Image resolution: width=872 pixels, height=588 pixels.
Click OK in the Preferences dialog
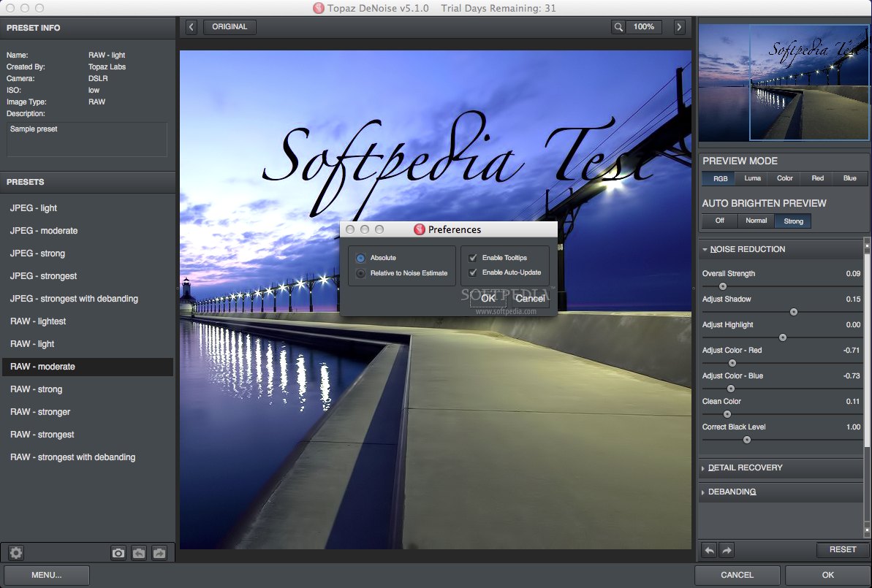[488, 298]
